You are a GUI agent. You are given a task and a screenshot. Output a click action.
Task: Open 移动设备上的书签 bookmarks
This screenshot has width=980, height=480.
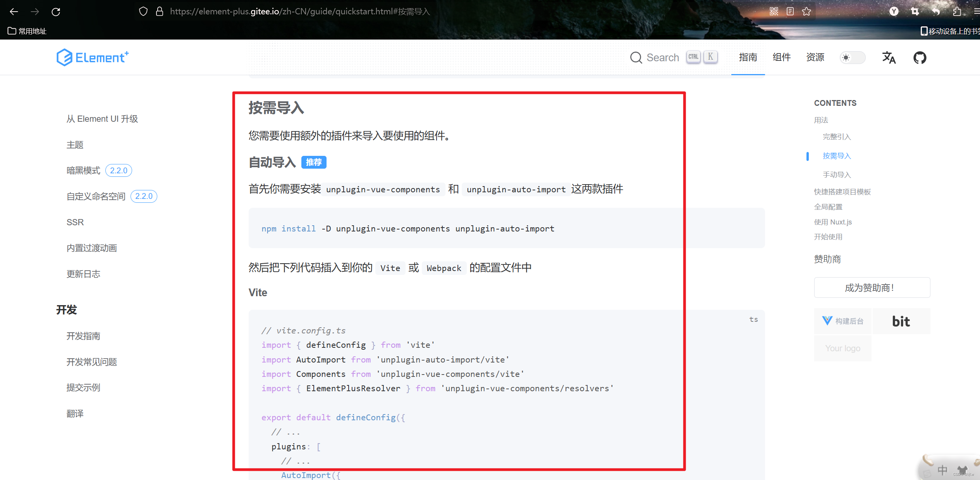(x=950, y=31)
